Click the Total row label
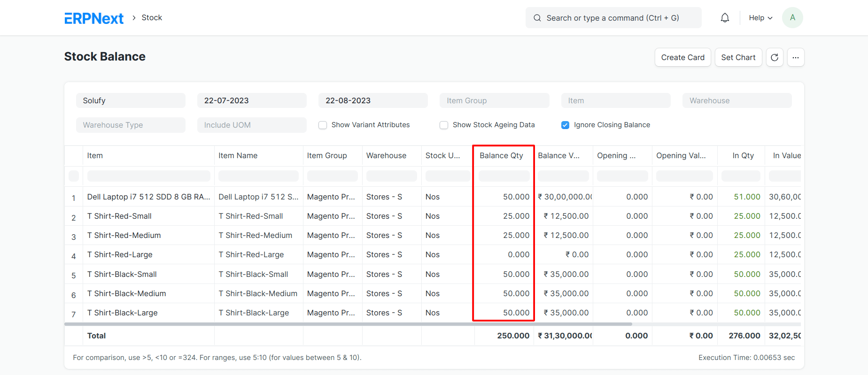Screen dimensions: 868x375 pyautogui.click(x=97, y=336)
